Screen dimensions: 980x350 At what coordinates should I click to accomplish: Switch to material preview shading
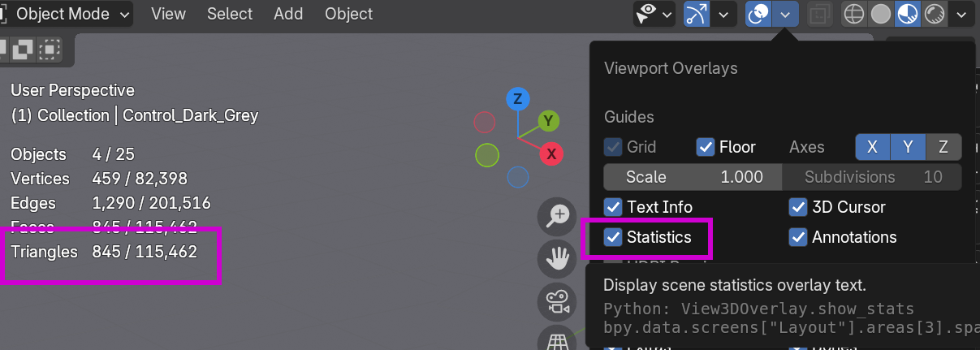908,14
